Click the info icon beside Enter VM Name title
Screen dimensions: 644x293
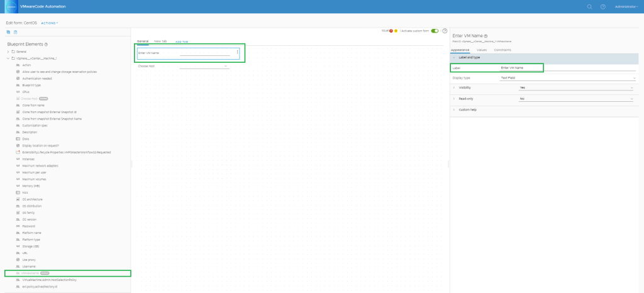(x=486, y=36)
